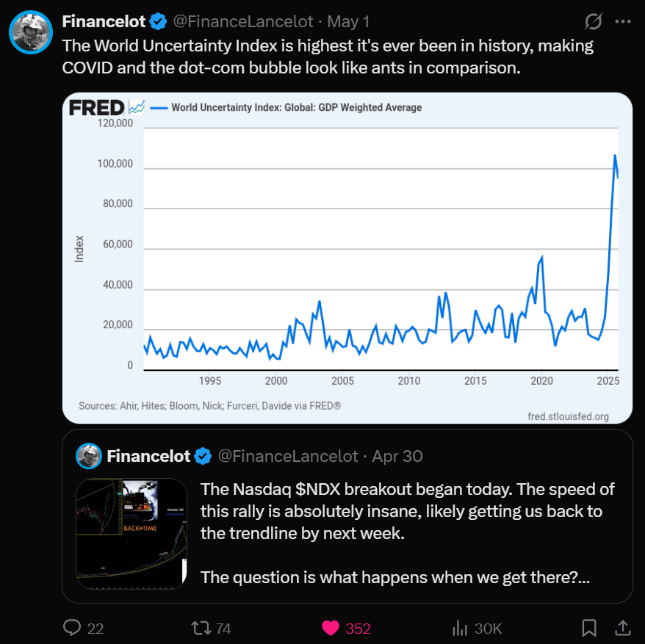Open the quoted tweet's Nasdaq chart thumbnail
This screenshot has width=645, height=644.
(131, 533)
